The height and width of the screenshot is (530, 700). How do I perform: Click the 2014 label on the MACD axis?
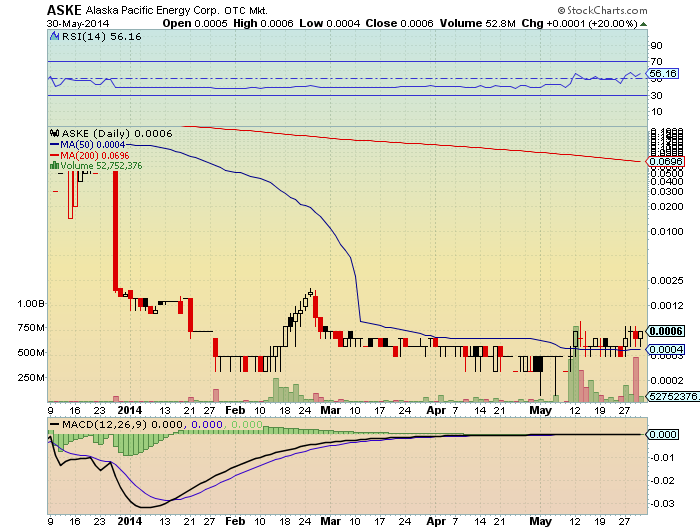pos(129,521)
